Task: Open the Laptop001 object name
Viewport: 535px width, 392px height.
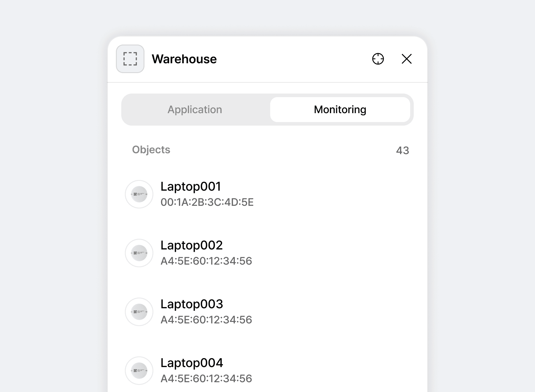Action: click(x=191, y=186)
